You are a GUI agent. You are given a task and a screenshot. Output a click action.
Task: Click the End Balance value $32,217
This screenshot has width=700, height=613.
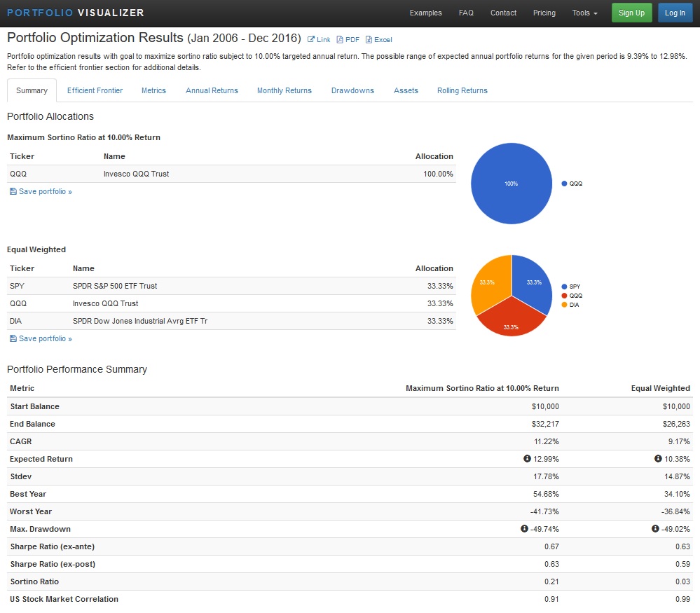click(x=545, y=424)
